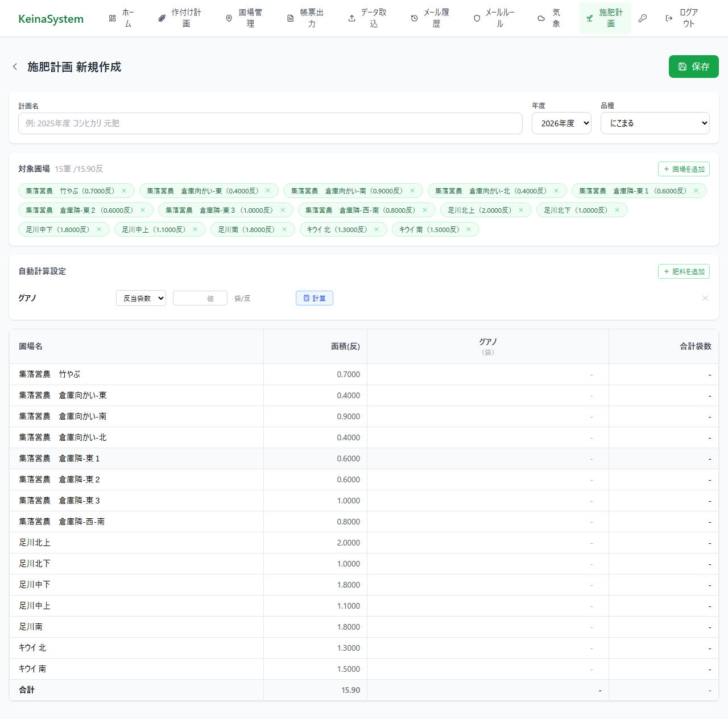Screen dimensions: 728x719
Task: Click the 圃場を追加 button
Action: (x=684, y=169)
